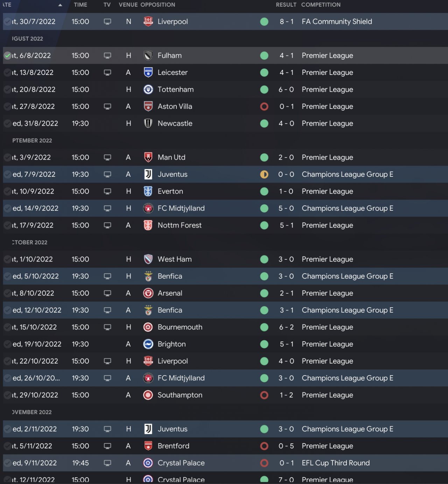Click the orange draw indicator for Juventus match
The image size is (448, 484).
(x=264, y=174)
